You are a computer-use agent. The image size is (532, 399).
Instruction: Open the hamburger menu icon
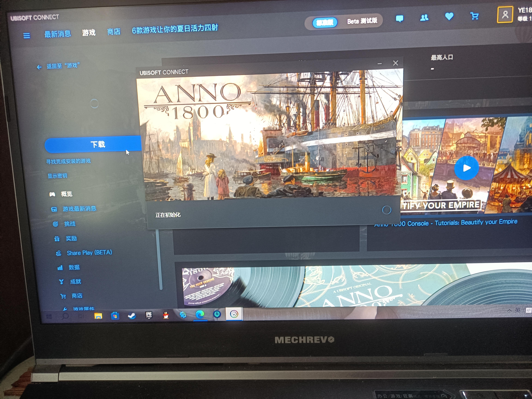pyautogui.click(x=26, y=36)
